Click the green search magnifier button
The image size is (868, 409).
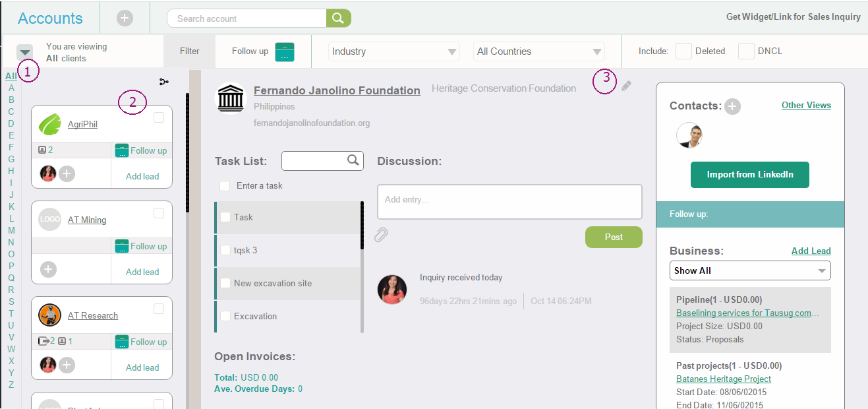coord(339,18)
